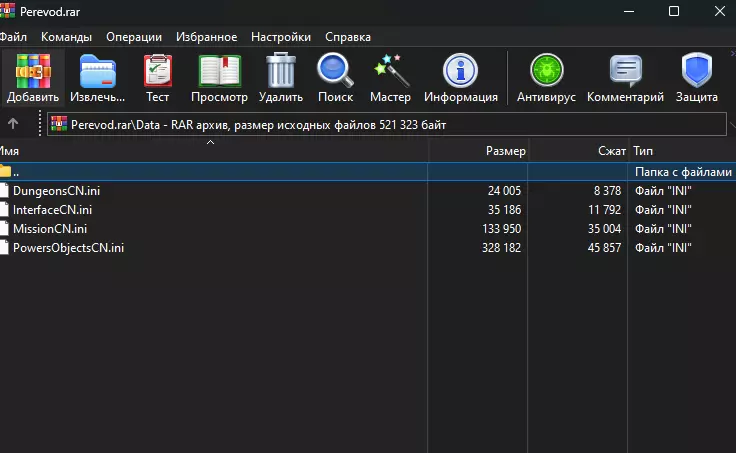
Task: Click the archive path address field
Action: coord(387,124)
